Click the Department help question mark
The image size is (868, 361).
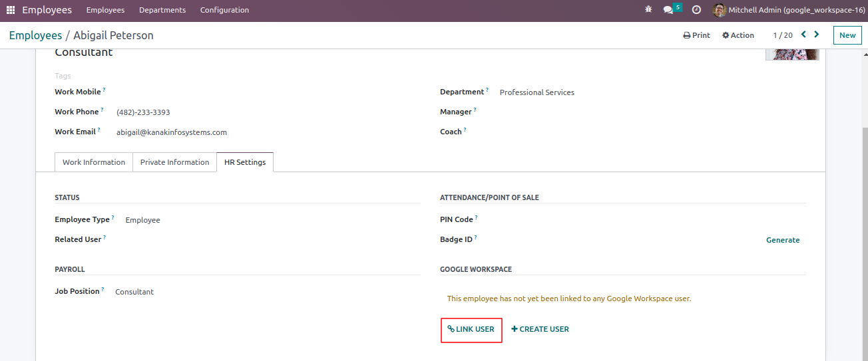pyautogui.click(x=487, y=90)
